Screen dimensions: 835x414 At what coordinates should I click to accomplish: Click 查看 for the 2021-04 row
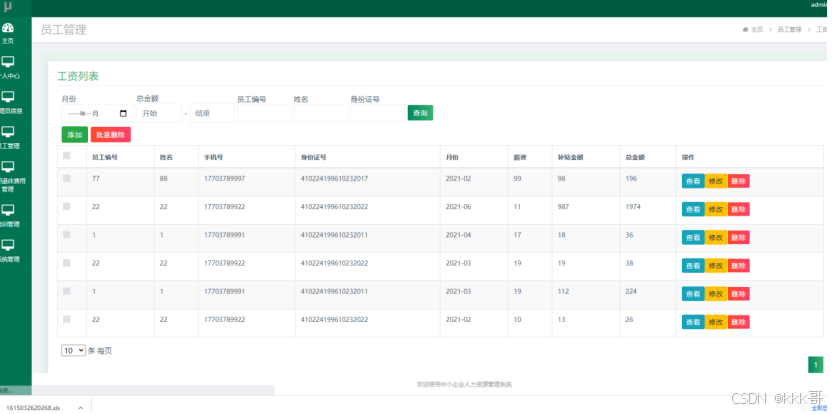pyautogui.click(x=693, y=238)
